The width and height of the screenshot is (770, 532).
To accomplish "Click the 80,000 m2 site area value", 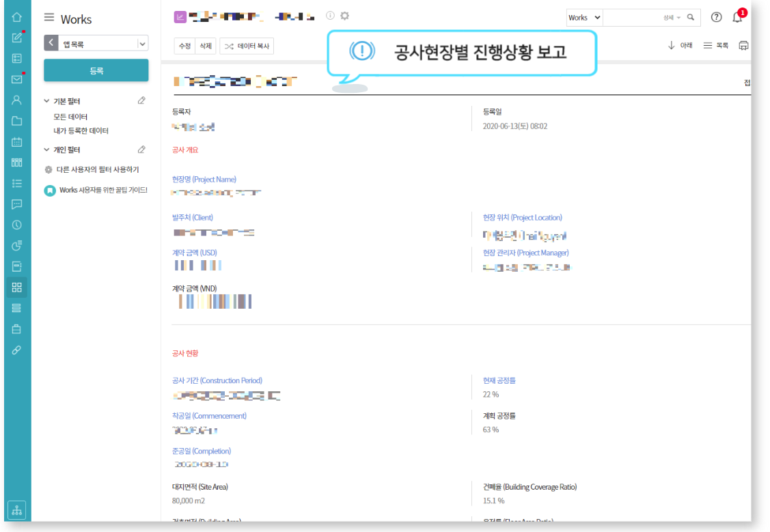I will tap(189, 501).
